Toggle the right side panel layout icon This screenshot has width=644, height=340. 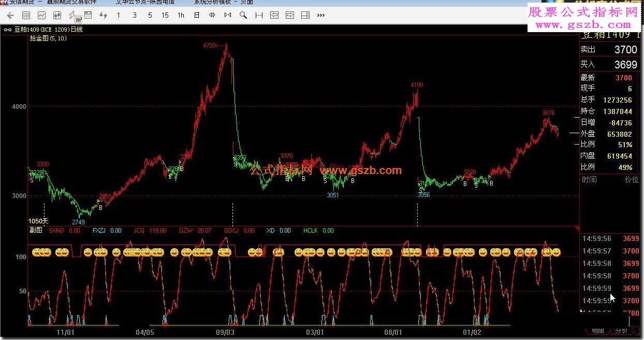[305, 16]
